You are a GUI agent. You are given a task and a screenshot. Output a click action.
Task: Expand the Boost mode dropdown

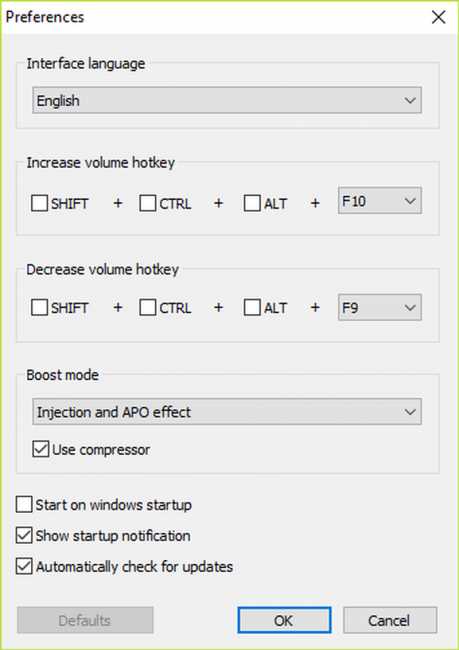coord(227,412)
